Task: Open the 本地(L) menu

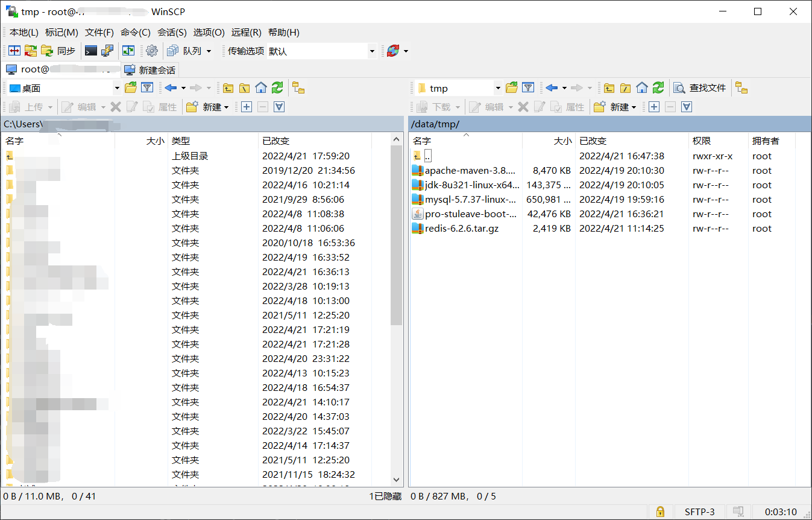Action: coord(24,33)
